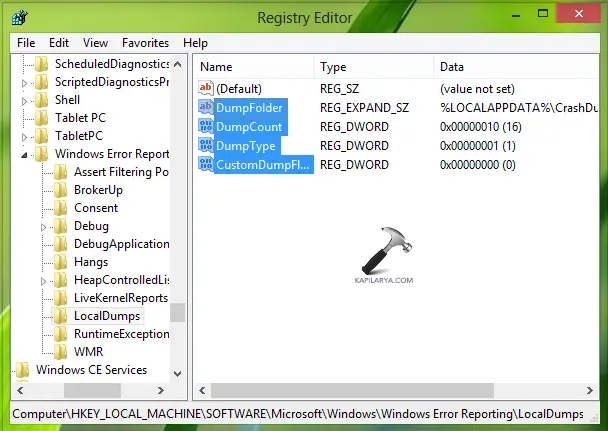
Task: Click the LocalDumps folder icon
Action: point(61,316)
